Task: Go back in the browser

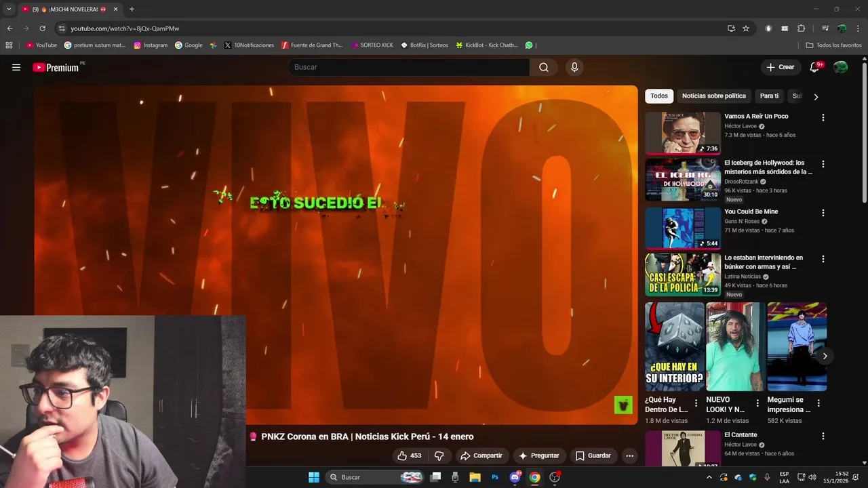Action: point(9,28)
